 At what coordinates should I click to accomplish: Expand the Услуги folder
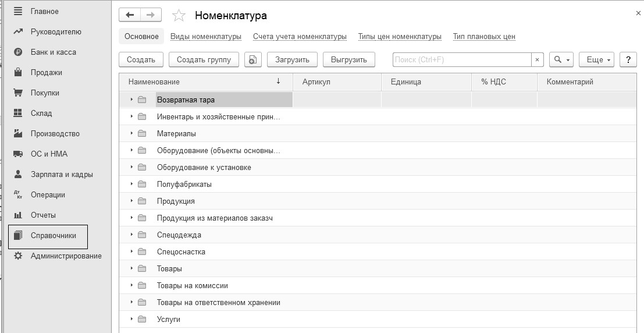click(x=132, y=320)
